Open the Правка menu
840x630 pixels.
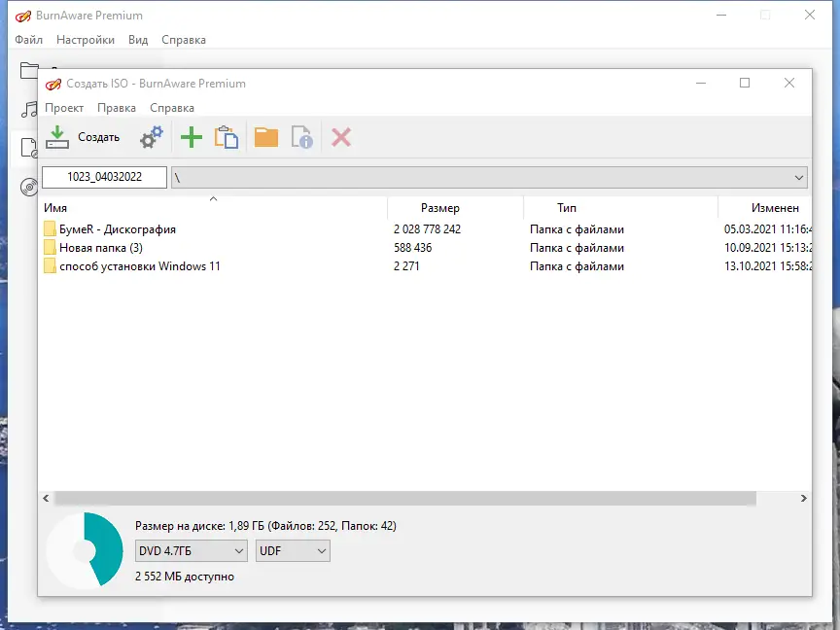click(117, 108)
